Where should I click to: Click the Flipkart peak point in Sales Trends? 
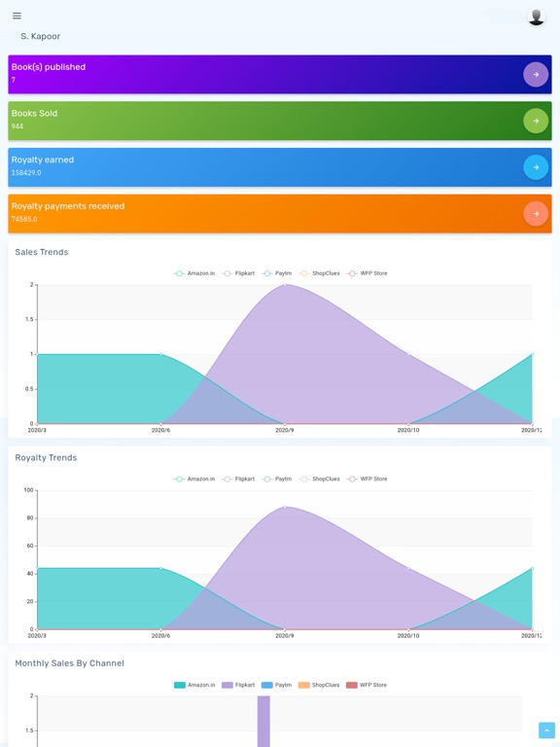coord(285,284)
